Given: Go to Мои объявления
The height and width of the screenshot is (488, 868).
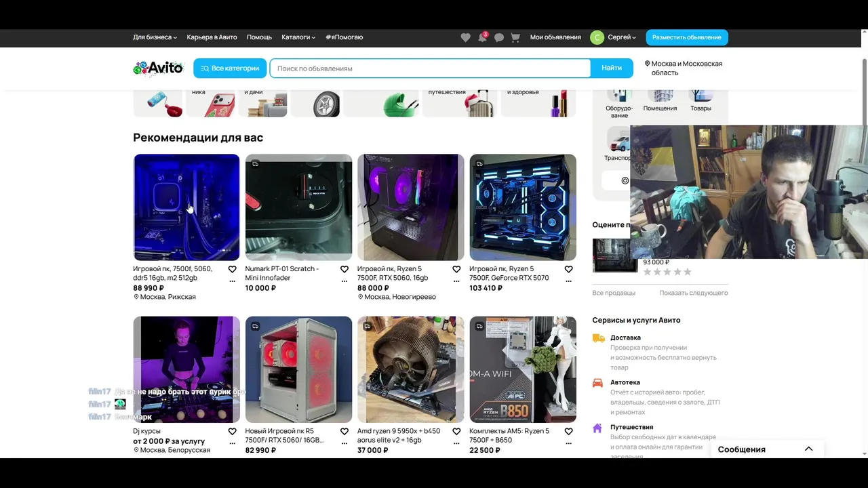Looking at the screenshot, I should click(555, 37).
